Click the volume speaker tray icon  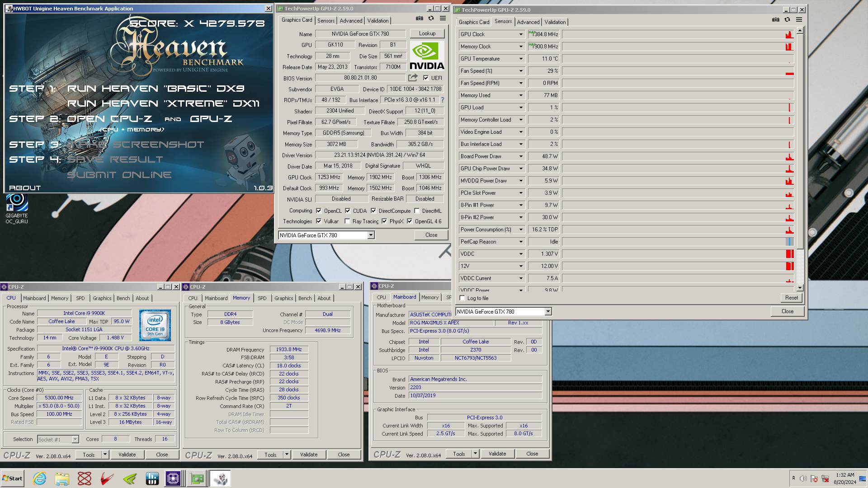click(x=803, y=479)
